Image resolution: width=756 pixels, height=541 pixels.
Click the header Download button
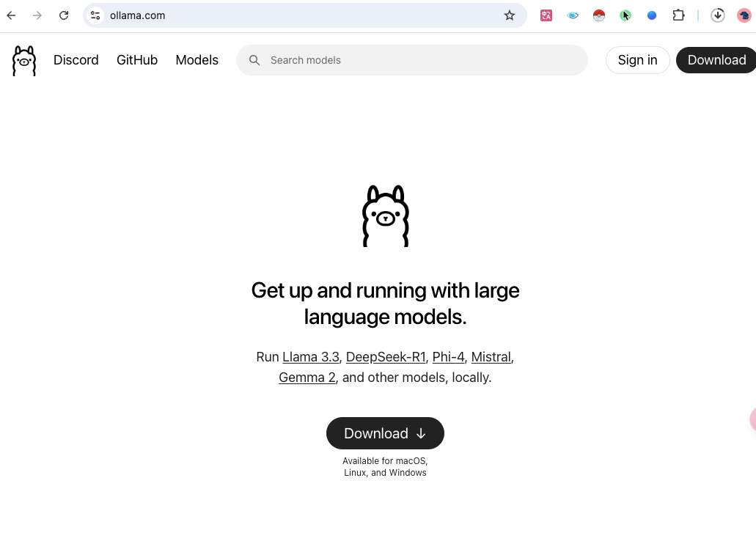coord(716,60)
